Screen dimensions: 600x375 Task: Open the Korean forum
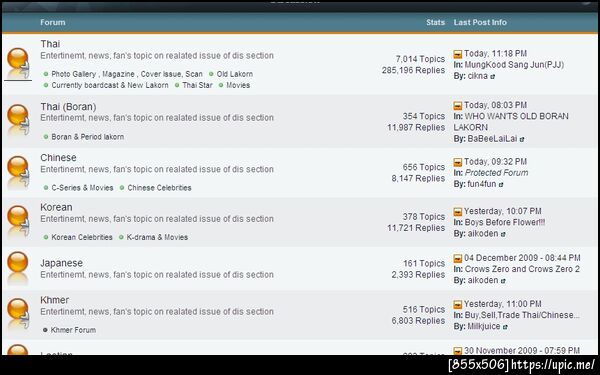pos(56,207)
